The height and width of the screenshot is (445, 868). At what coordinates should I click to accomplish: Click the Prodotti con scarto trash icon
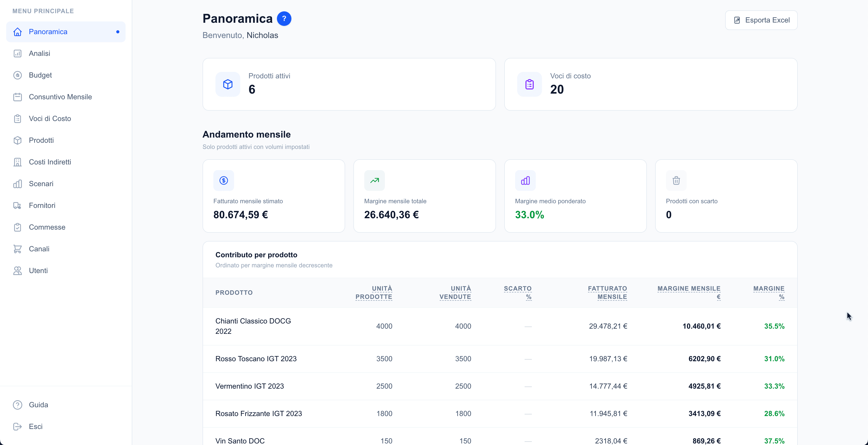click(x=676, y=180)
